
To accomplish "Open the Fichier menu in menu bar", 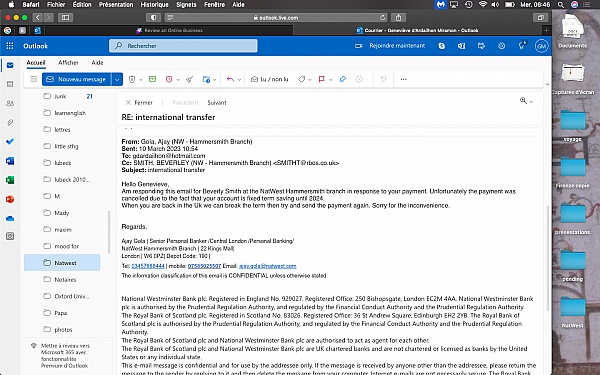I will point(56,5).
